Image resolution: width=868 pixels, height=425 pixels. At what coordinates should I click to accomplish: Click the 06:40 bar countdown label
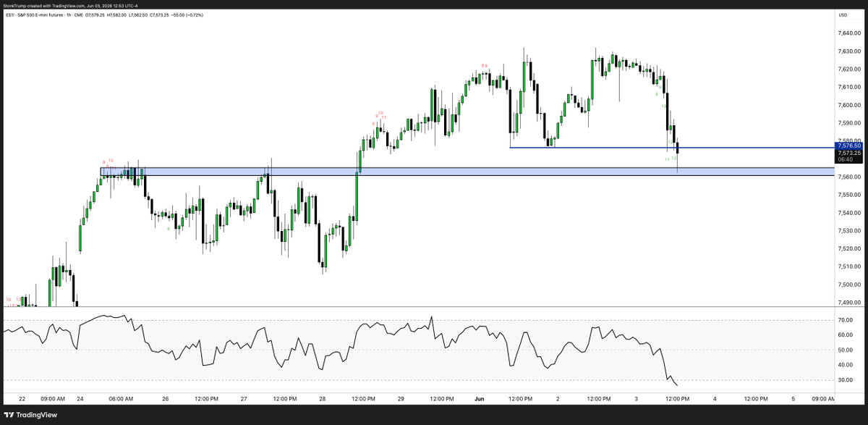pyautogui.click(x=846, y=159)
